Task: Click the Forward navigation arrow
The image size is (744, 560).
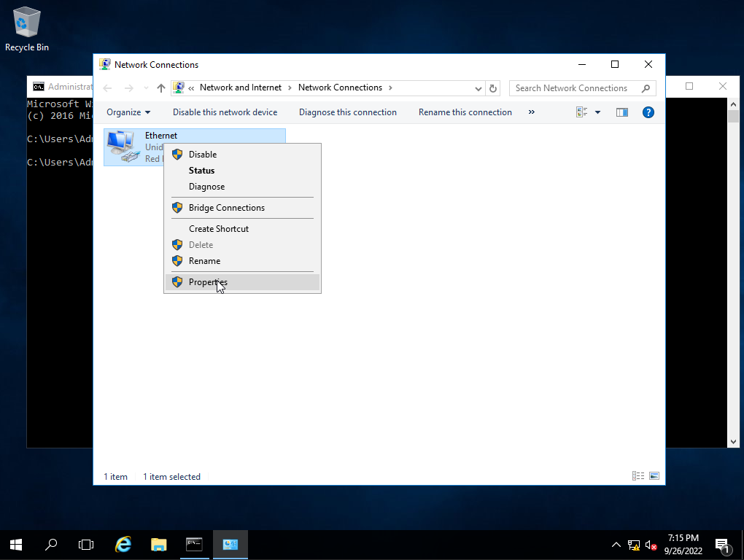Action: 128,88
